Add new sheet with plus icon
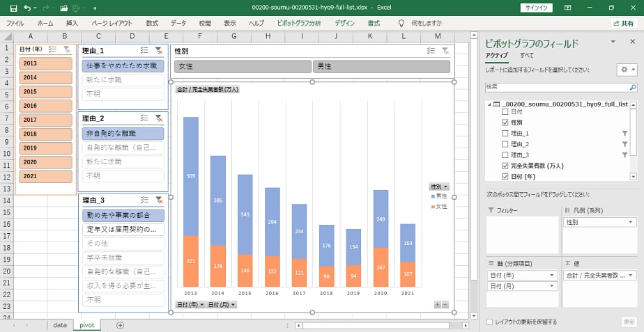 [x=120, y=325]
